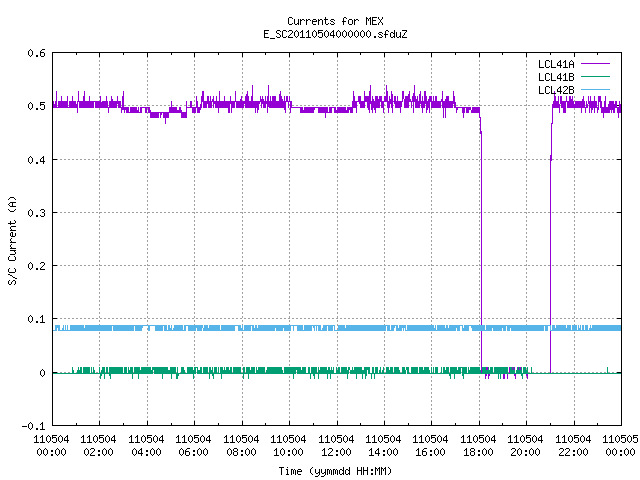This screenshot has height=480, width=640.
Task: Click the 08:00 time tick label
Action: [x=241, y=452]
